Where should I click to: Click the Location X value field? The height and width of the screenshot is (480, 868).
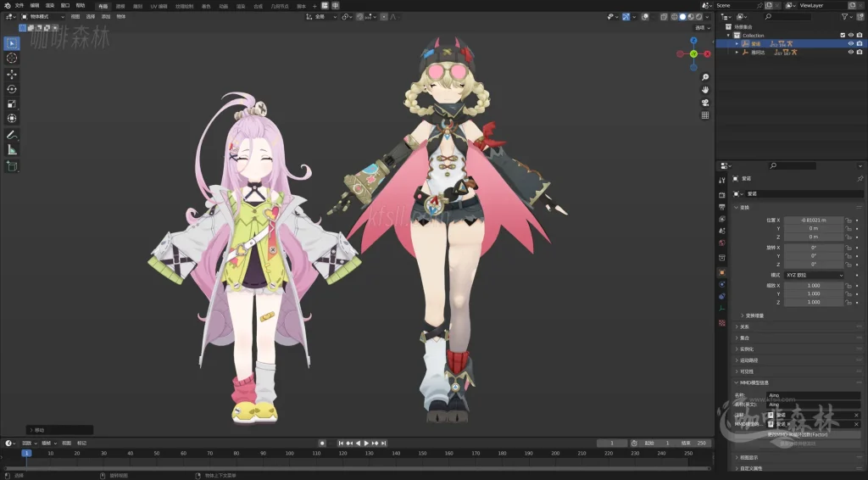click(814, 220)
